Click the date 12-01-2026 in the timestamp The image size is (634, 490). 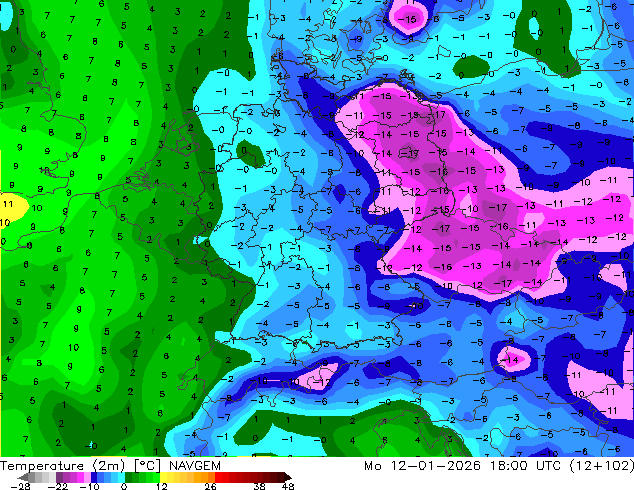tap(436, 466)
